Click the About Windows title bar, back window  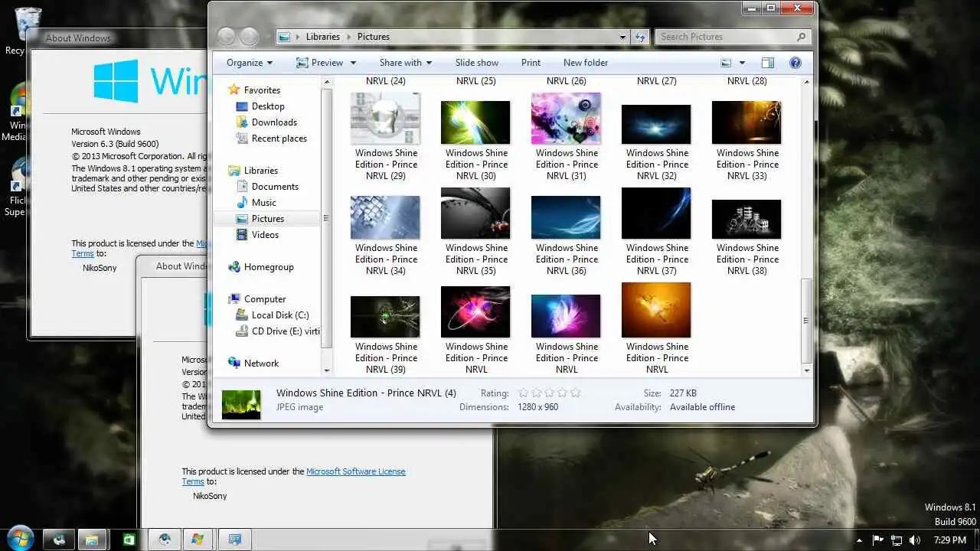(x=117, y=37)
